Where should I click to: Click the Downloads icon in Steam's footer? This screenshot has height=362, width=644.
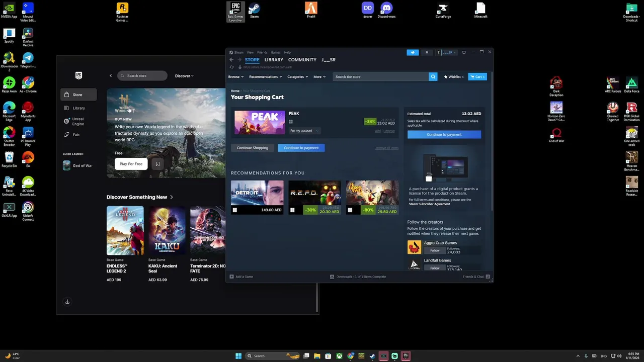tap(332, 277)
